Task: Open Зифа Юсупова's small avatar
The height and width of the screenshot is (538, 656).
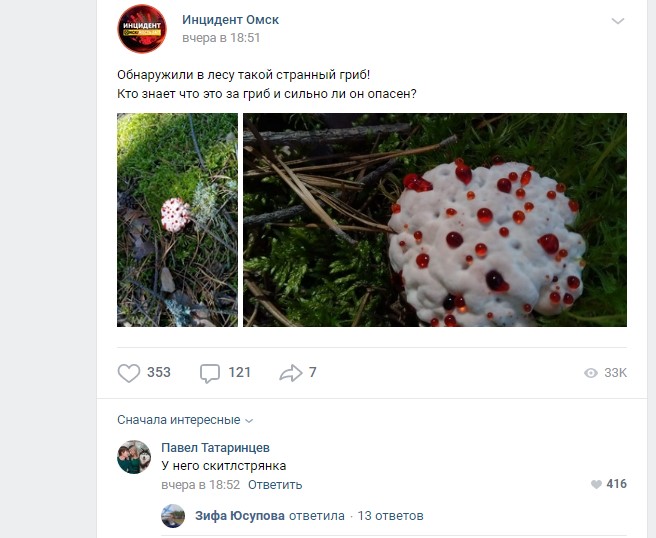Action: click(x=173, y=516)
